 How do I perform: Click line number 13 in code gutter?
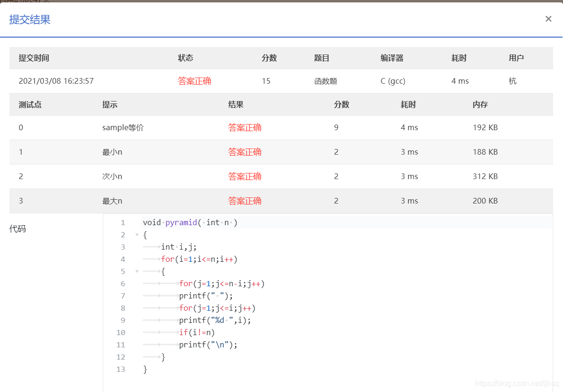[x=121, y=369]
